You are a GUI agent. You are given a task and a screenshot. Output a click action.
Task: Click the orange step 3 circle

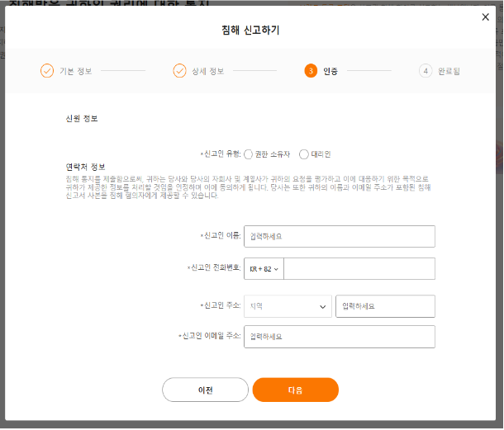[x=311, y=71]
